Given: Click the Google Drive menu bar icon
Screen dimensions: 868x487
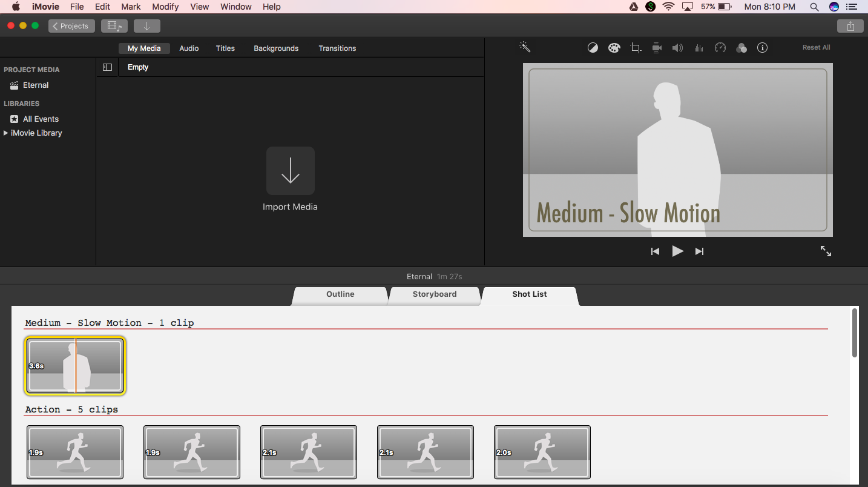Looking at the screenshot, I should tap(634, 7).
